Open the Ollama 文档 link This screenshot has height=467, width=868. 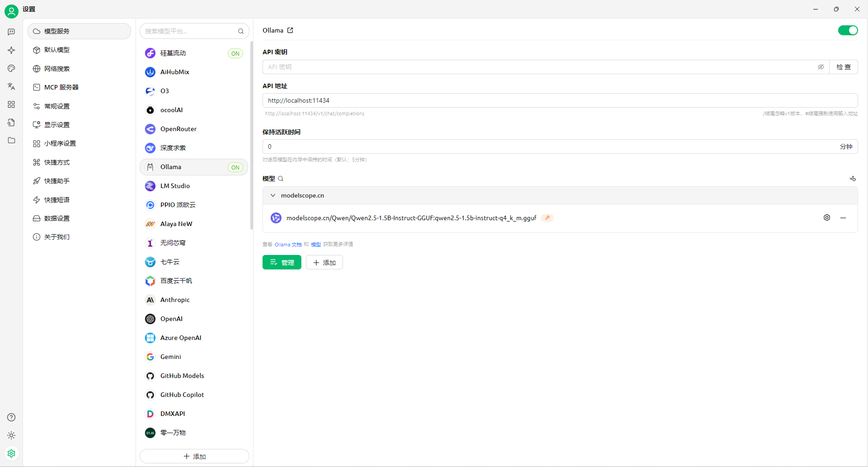click(x=288, y=245)
